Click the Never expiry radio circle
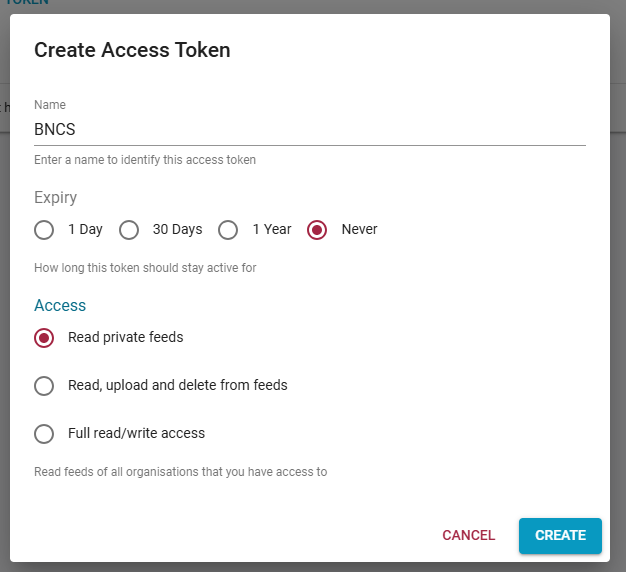The width and height of the screenshot is (626, 572). [317, 230]
